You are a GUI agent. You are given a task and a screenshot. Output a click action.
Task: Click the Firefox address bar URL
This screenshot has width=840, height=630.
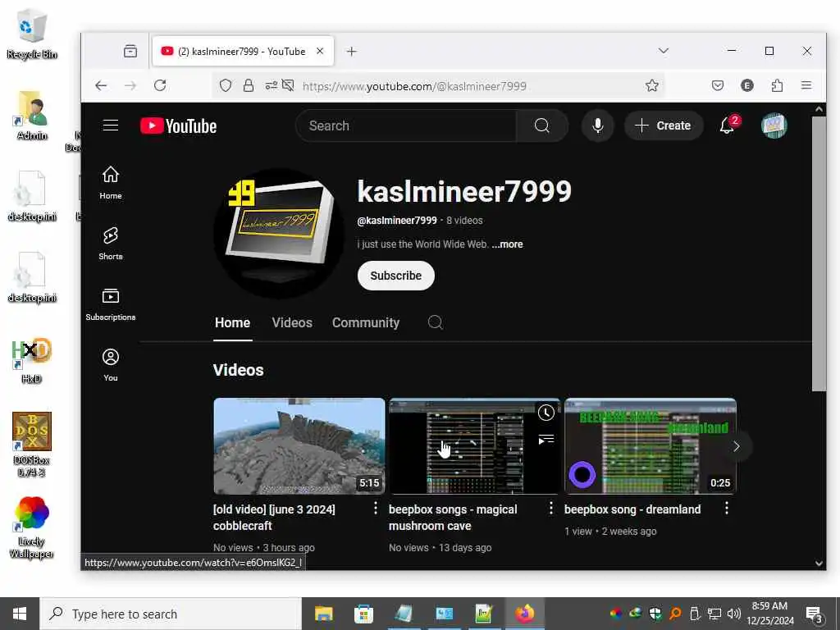[414, 86]
